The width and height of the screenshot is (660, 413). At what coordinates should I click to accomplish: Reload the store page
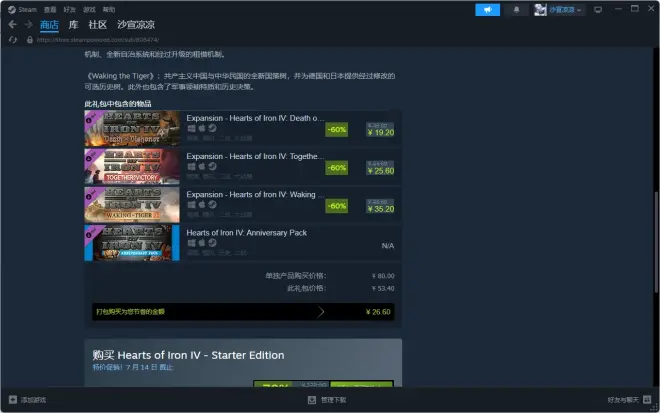click(x=13, y=41)
